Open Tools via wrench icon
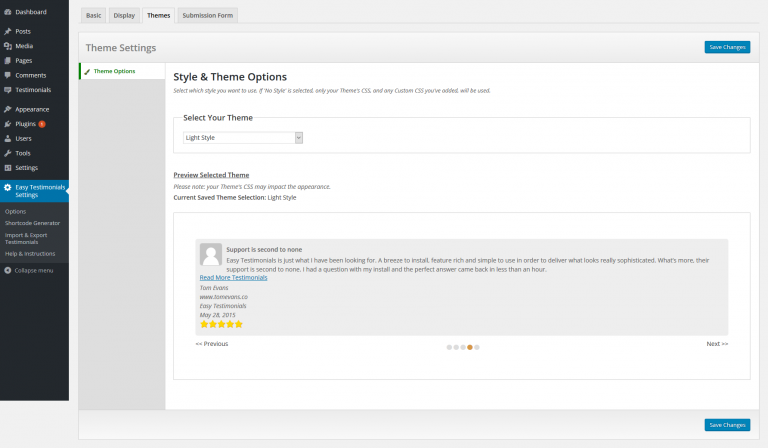The width and height of the screenshot is (768, 448). coord(8,153)
